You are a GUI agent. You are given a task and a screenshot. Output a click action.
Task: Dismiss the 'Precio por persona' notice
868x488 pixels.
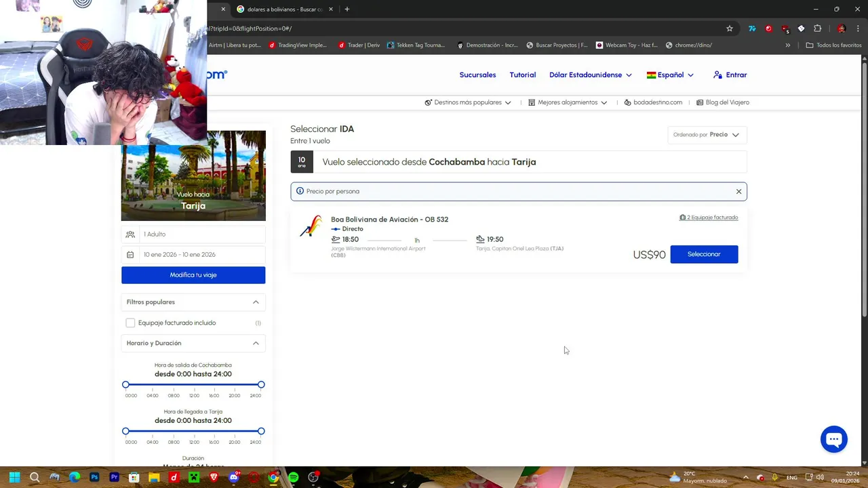tap(738, 191)
